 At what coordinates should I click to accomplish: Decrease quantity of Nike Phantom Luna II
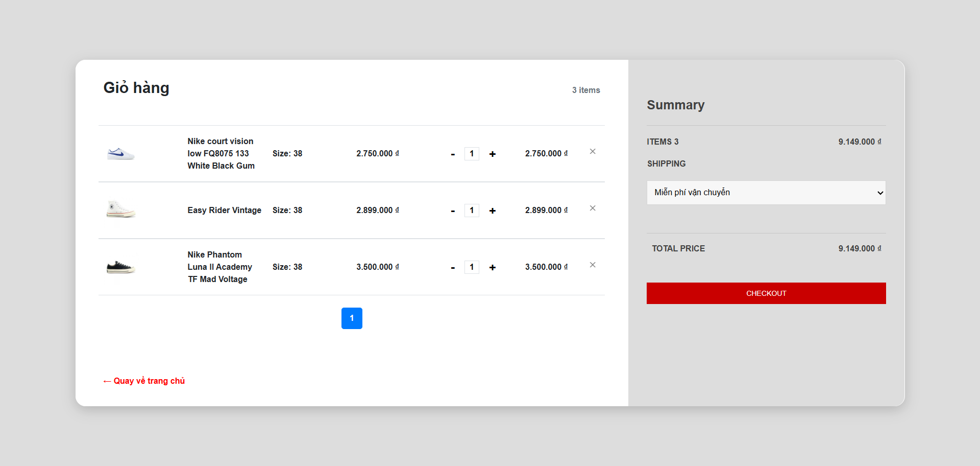(x=453, y=268)
